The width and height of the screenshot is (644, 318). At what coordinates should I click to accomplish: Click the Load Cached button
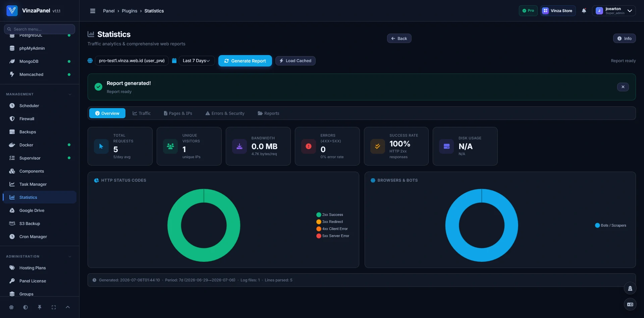click(296, 61)
